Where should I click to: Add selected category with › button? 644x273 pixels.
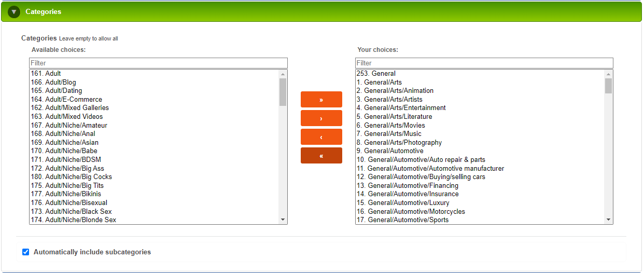[321, 118]
